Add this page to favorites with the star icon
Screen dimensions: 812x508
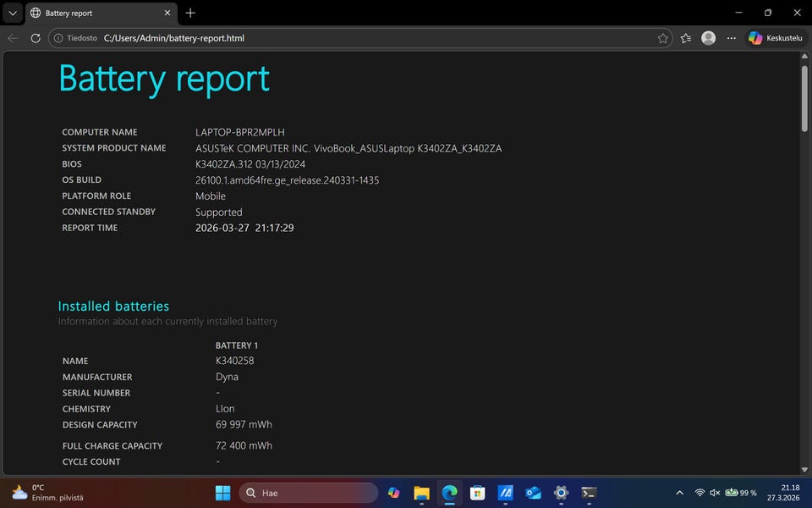click(x=663, y=38)
